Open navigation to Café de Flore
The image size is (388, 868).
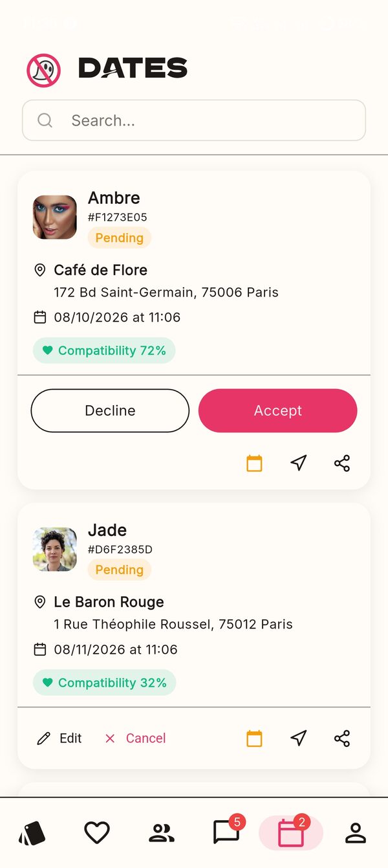pos(298,463)
